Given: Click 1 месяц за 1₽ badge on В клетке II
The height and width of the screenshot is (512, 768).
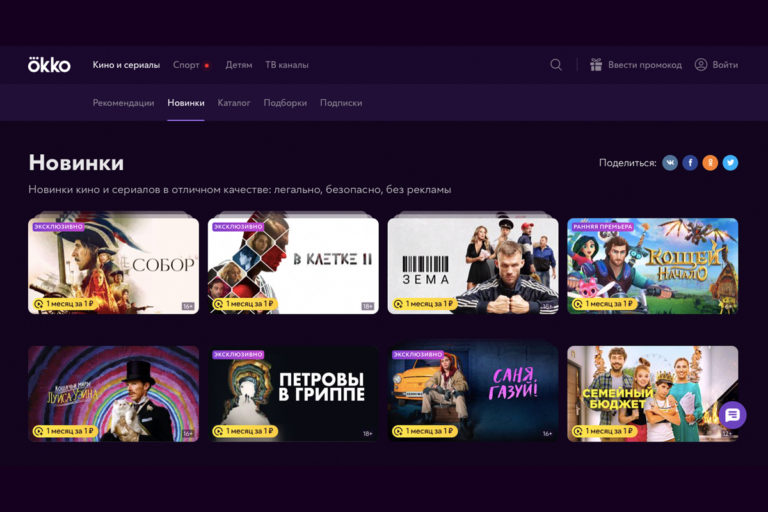Looking at the screenshot, I should click(x=244, y=304).
